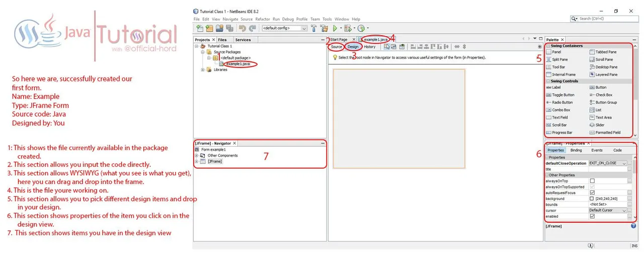Click the New Project toolbar icon
644x258 pixels.
(209, 28)
